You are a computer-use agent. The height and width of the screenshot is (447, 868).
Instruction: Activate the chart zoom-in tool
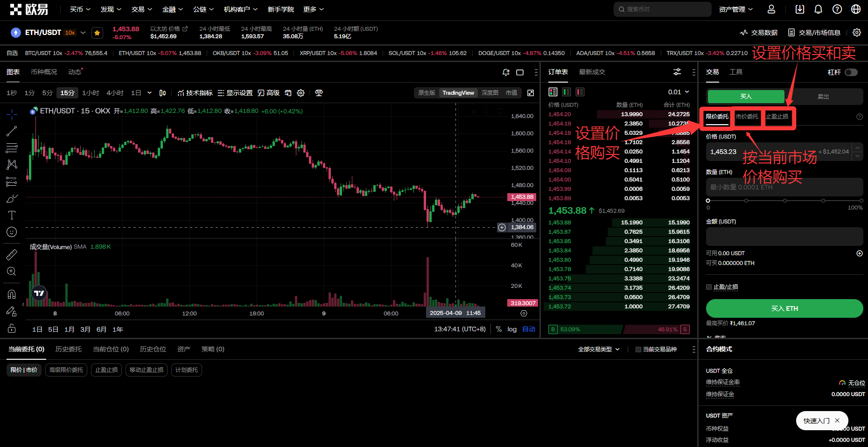coord(12,272)
